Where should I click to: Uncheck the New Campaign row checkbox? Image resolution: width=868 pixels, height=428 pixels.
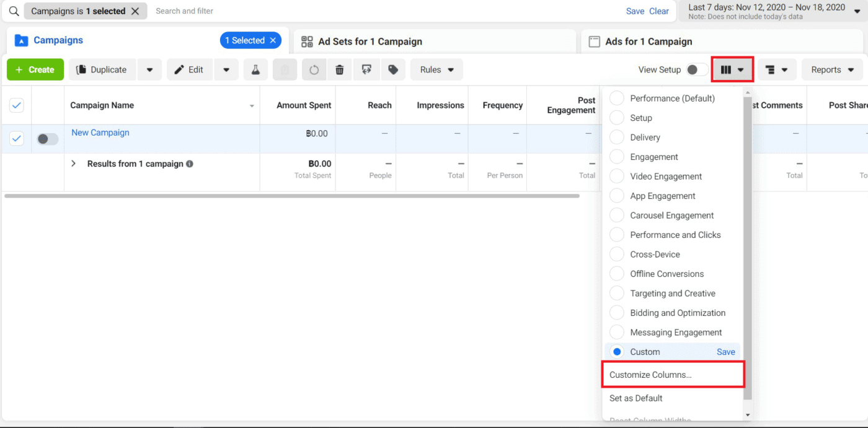click(x=17, y=139)
